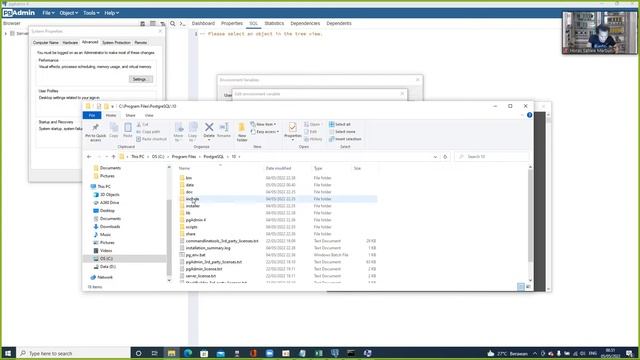The height and width of the screenshot is (360, 640).
Task: Click the Explorer Back arrow
Action: [x=89, y=157]
